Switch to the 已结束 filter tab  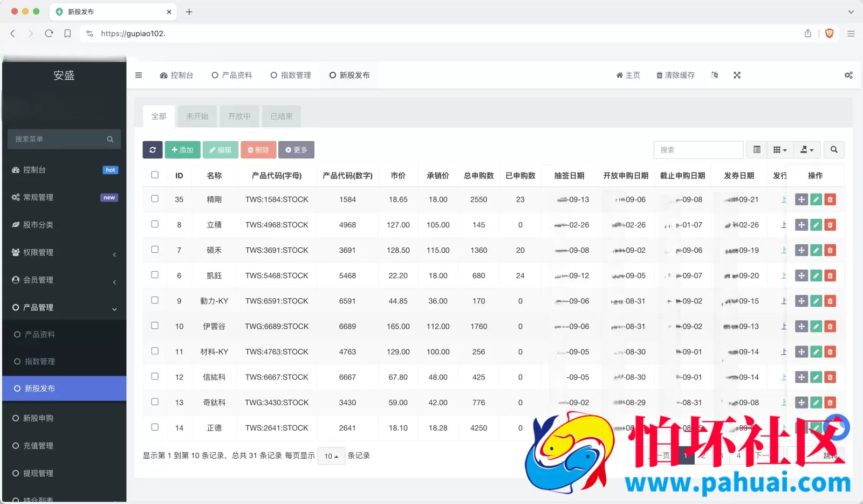[281, 116]
